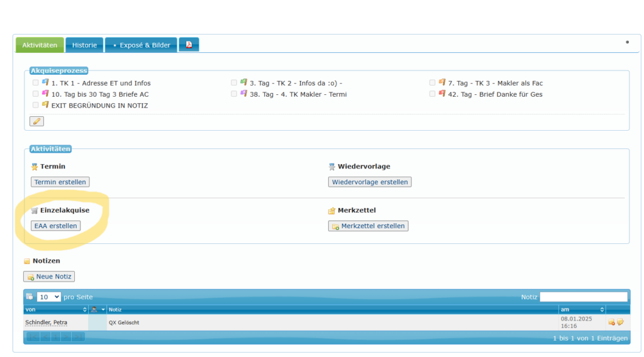Open the Schindler, Petra author link
This screenshot has width=644, height=357.
46,322
